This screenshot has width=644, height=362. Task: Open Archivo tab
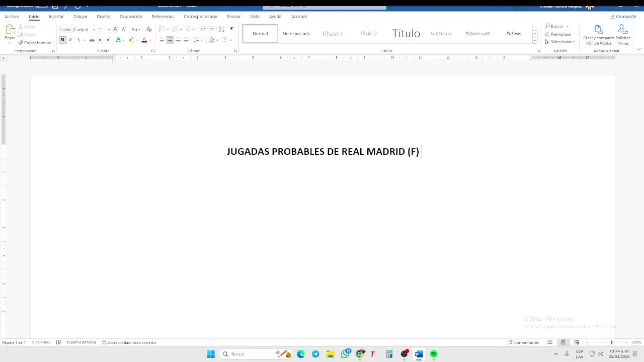[x=12, y=17]
